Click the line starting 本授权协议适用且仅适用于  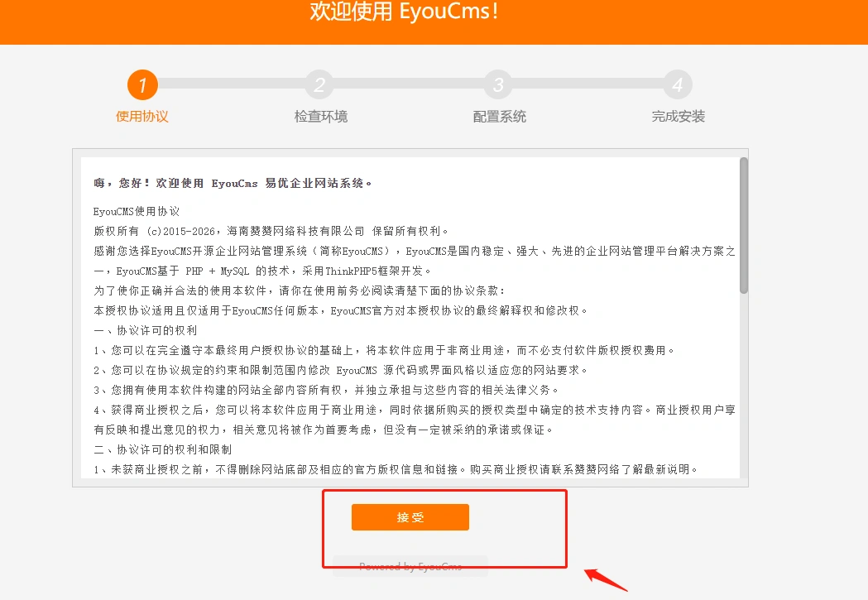pyautogui.click(x=340, y=310)
